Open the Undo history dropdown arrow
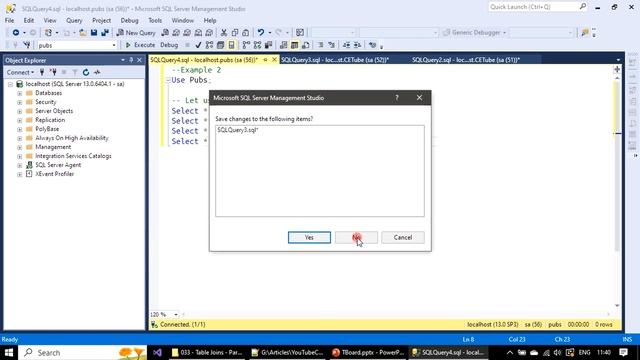 pos(270,33)
